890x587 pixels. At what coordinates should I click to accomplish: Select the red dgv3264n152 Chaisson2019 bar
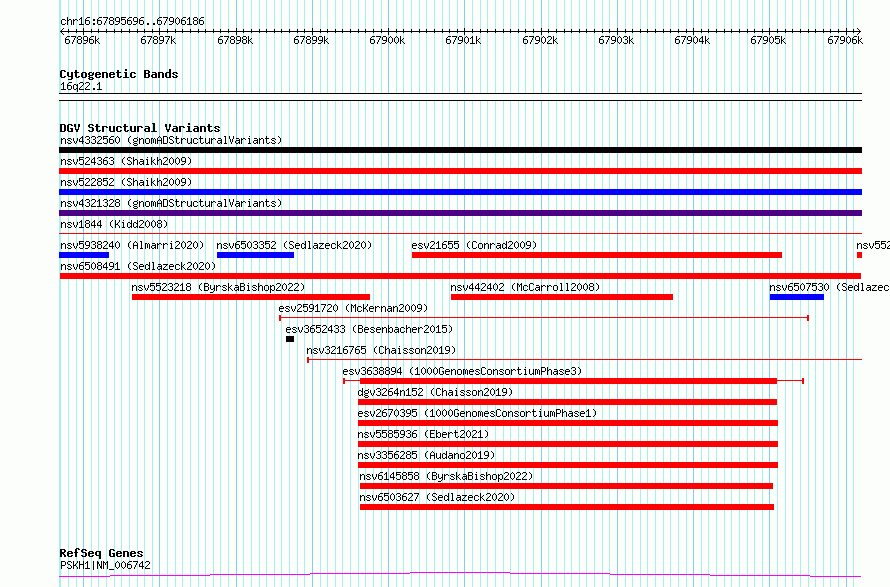(567, 402)
